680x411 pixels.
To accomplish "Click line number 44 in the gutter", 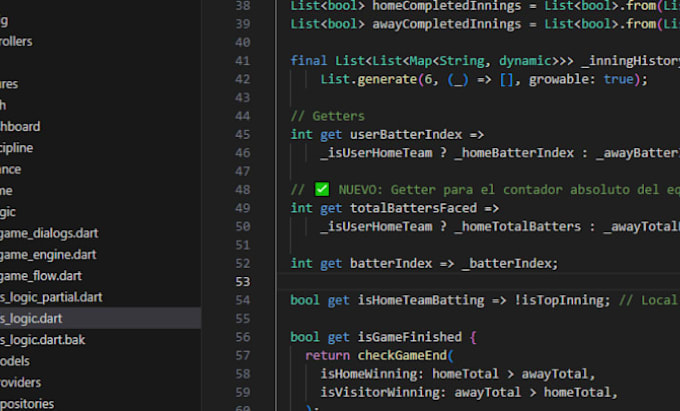I will (242, 116).
